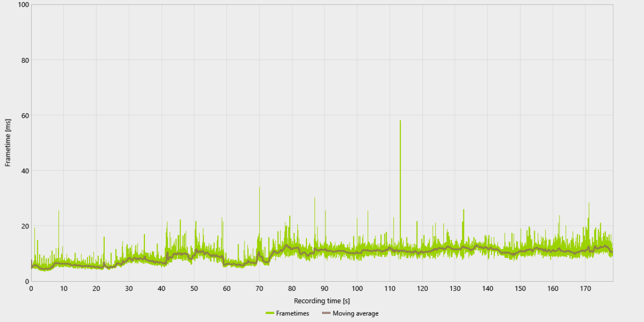The height and width of the screenshot is (322, 644).
Task: Click the 90 label on recording time axis
Action: tap(325, 289)
